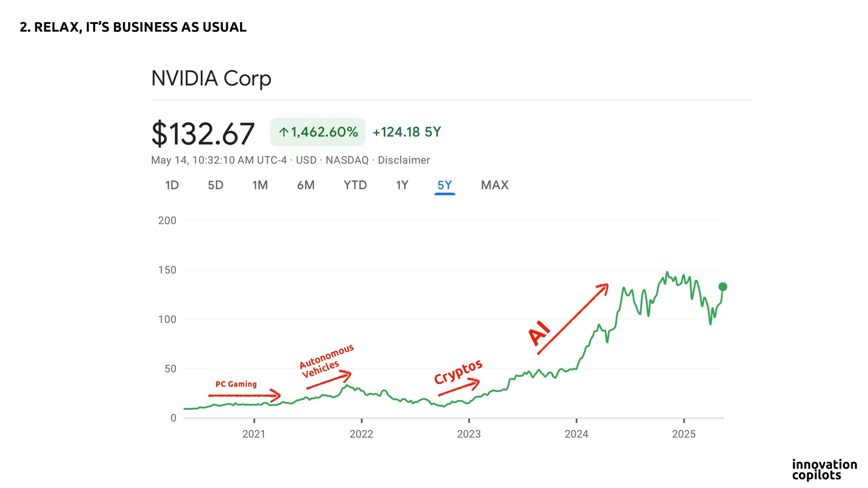This screenshot has width=868, height=488.
Task: Click the red Cryptos arrow annotation
Action: click(x=459, y=388)
